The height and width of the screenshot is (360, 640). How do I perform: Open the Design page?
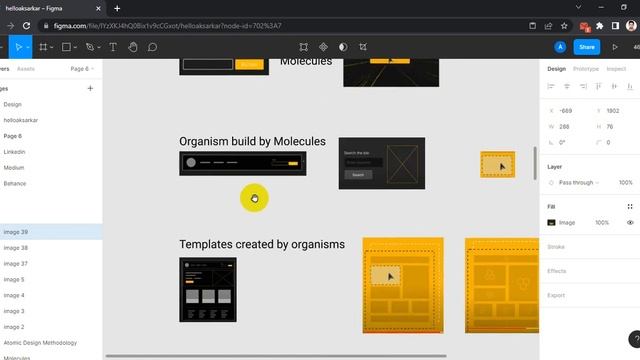click(13, 104)
